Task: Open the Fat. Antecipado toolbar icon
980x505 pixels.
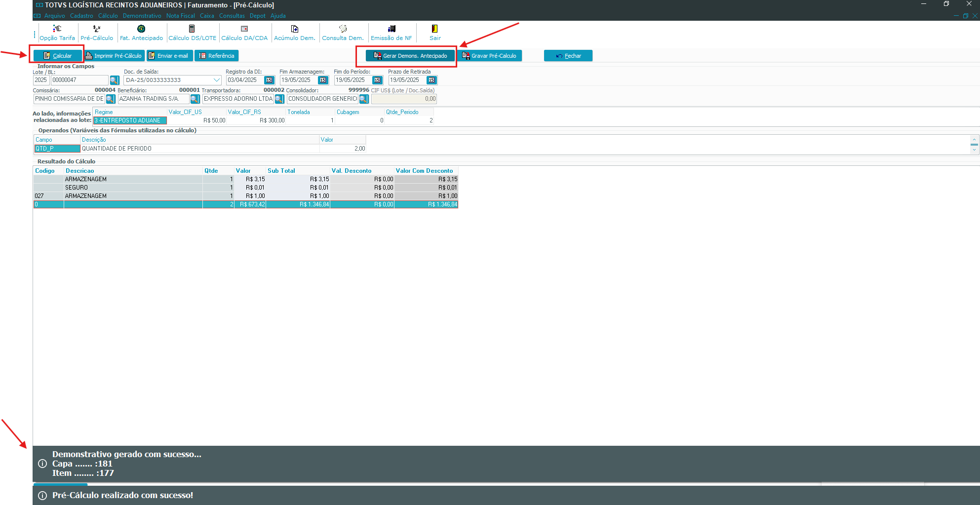Action: click(141, 33)
